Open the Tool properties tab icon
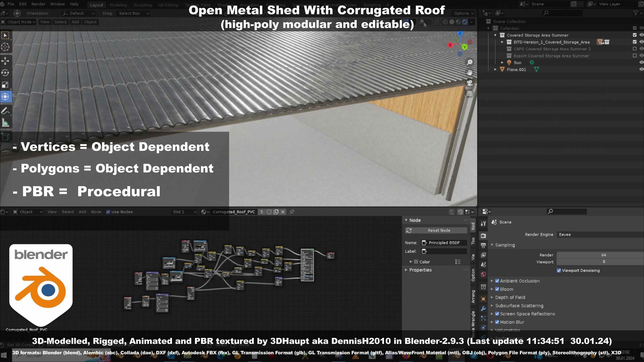The image size is (644, 362). [483, 223]
